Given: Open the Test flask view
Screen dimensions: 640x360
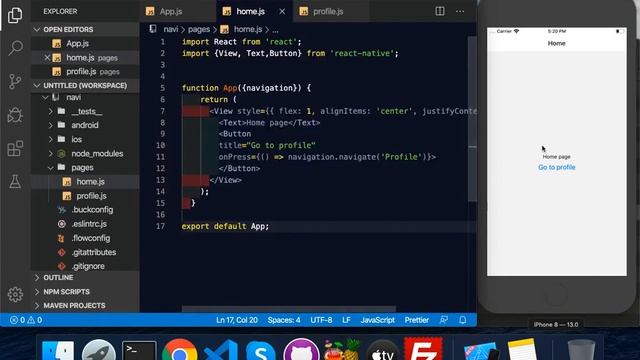Looking at the screenshot, I should 15,182.
